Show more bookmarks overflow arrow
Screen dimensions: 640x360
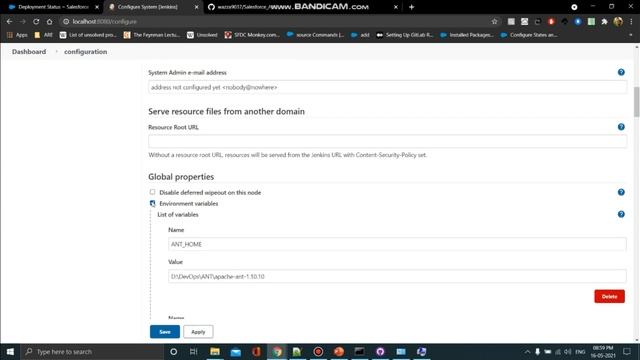click(x=631, y=35)
